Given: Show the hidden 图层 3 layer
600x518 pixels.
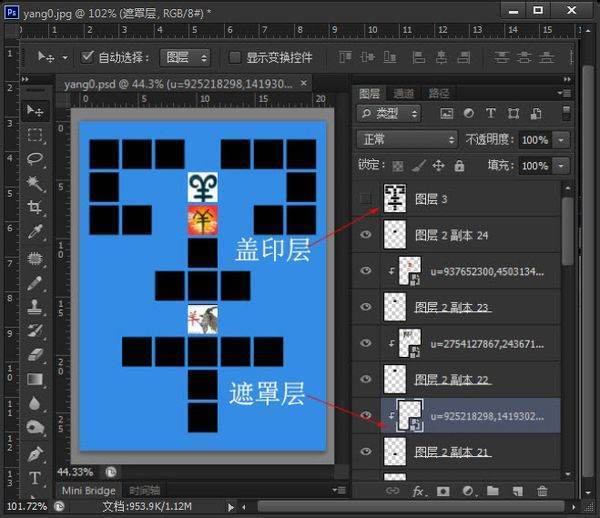Looking at the screenshot, I should point(365,199).
